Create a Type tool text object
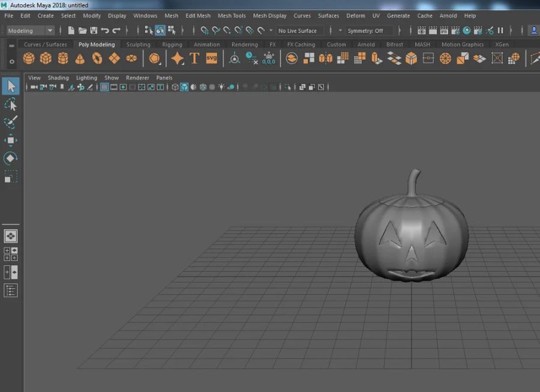This screenshot has width=540, height=392. coord(194,58)
